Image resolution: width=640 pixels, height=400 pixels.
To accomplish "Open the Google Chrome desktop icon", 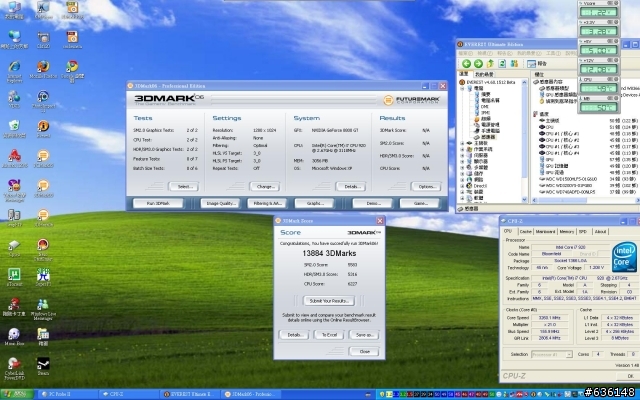I will coord(72,71).
